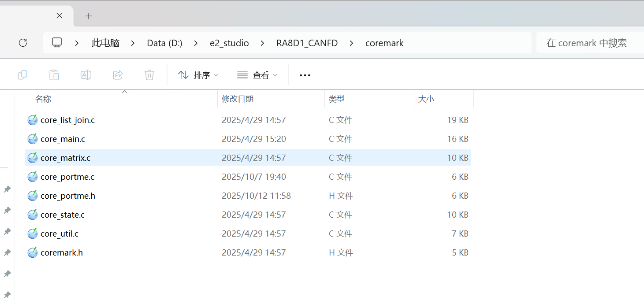Viewport: 644px width, 304px height.
Task: Expand the chevron after e2_studio breadcrumb
Action: click(x=263, y=43)
